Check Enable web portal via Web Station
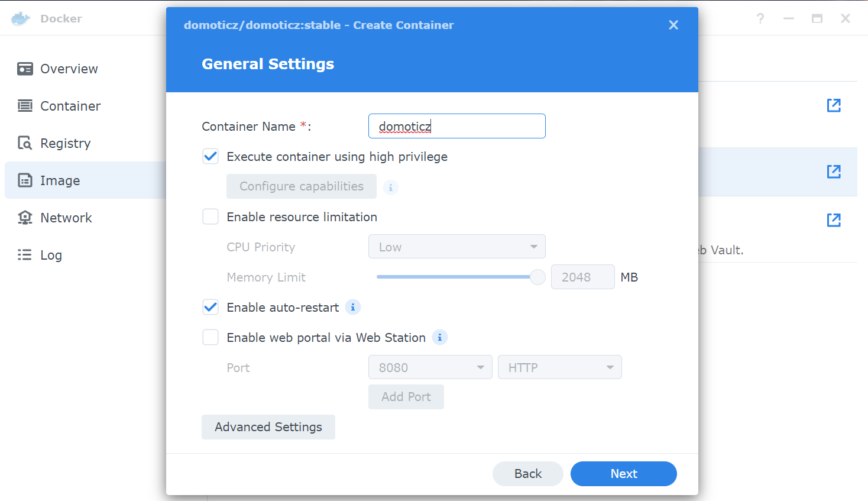The width and height of the screenshot is (868, 501). click(210, 338)
